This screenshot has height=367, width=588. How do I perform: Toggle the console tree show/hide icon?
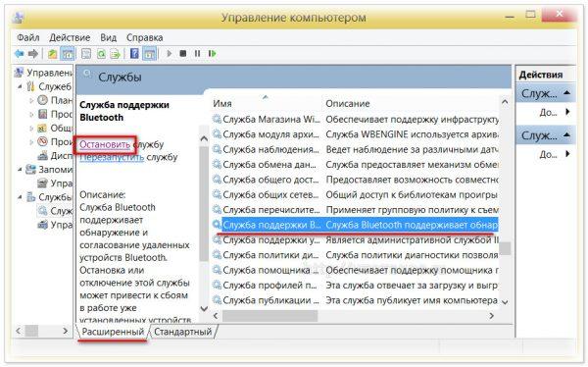pos(68,54)
